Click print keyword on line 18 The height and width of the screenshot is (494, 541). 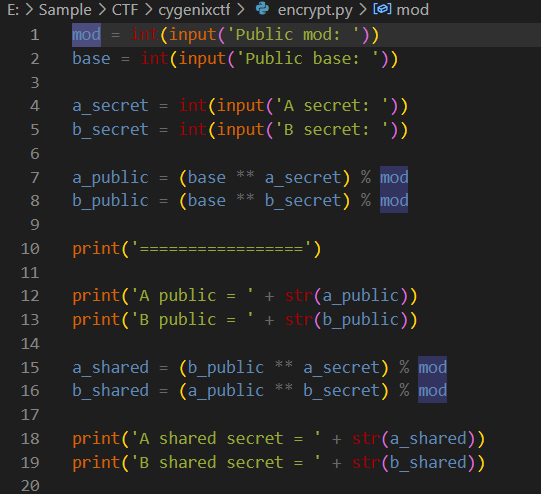96,439
